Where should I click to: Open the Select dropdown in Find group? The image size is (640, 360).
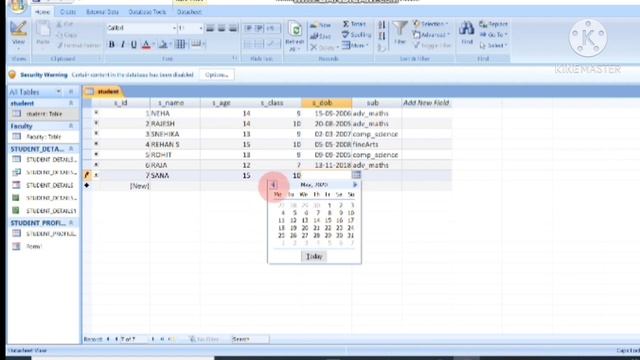pos(493,45)
